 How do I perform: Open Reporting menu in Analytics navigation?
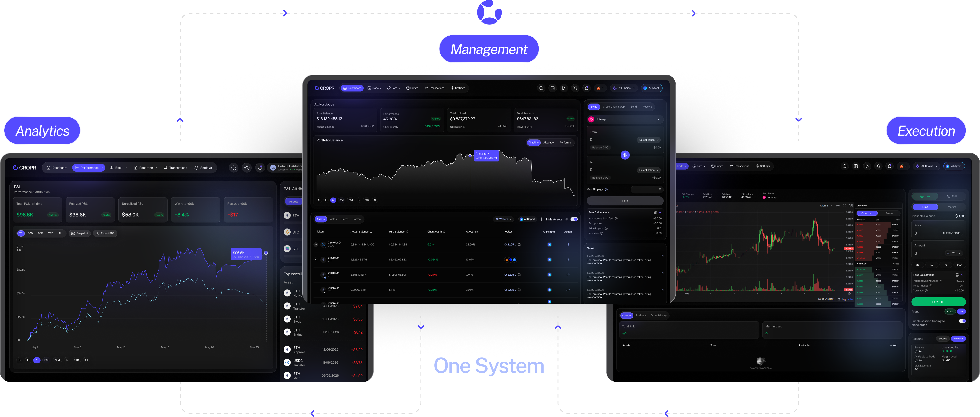point(145,168)
